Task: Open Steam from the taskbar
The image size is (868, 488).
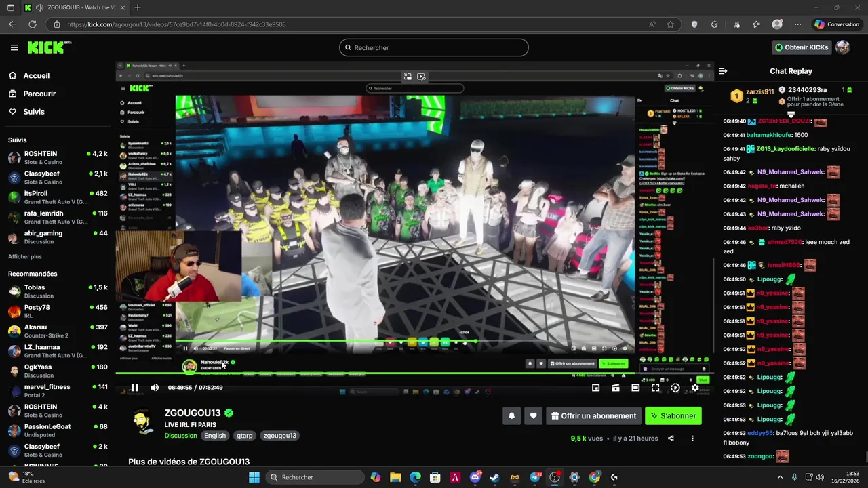Action: pos(495,477)
